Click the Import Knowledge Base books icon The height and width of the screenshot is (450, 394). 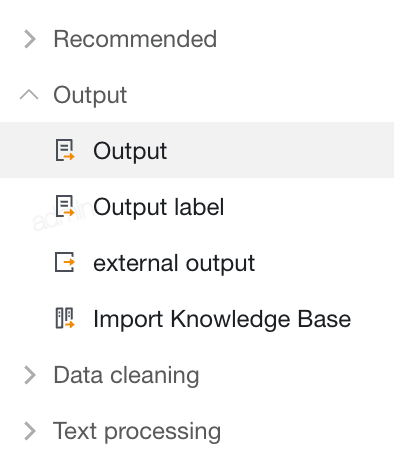click(65, 318)
